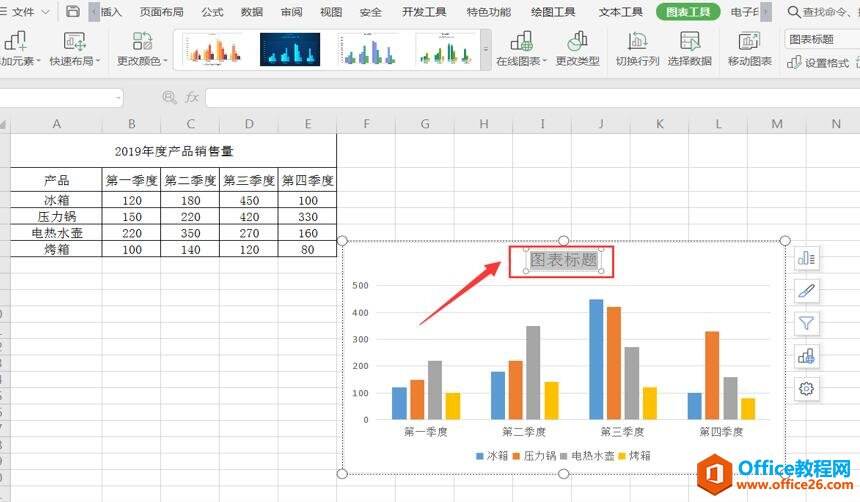Select the Chart Tools (图表工具) tab
The height and width of the screenshot is (502, 860).
tap(688, 12)
